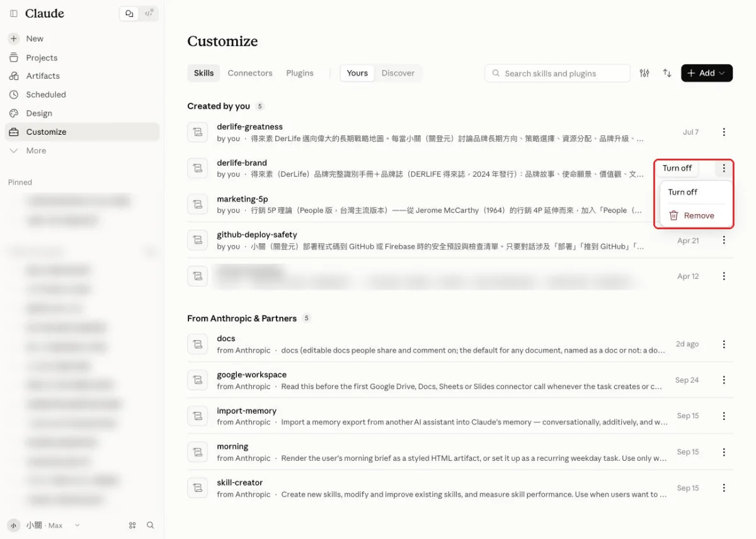Open the Add dropdown button

[x=707, y=73]
